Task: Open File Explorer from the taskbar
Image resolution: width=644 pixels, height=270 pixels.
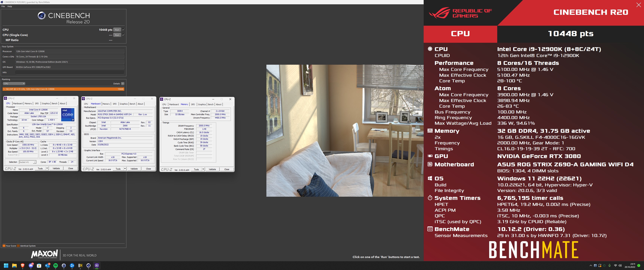Action: coord(14,265)
